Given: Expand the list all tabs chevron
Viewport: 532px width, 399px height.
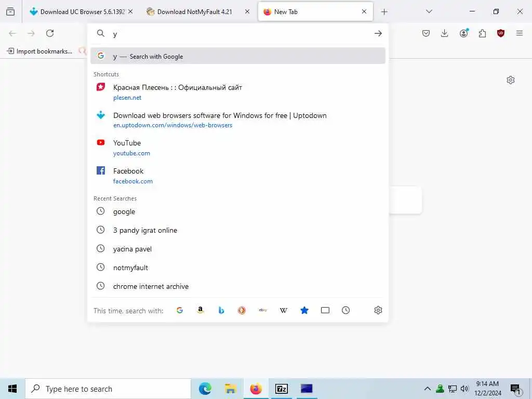Looking at the screenshot, I should coord(429,11).
